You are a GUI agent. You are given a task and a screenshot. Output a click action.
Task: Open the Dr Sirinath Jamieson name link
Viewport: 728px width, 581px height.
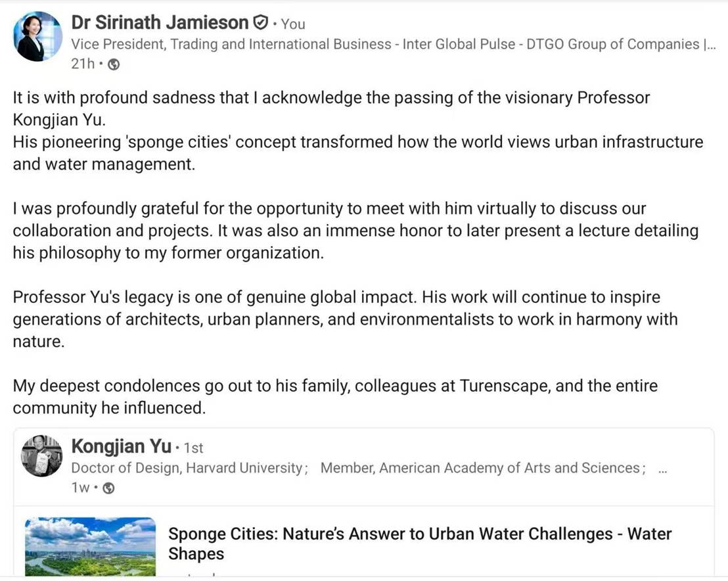[x=160, y=23]
